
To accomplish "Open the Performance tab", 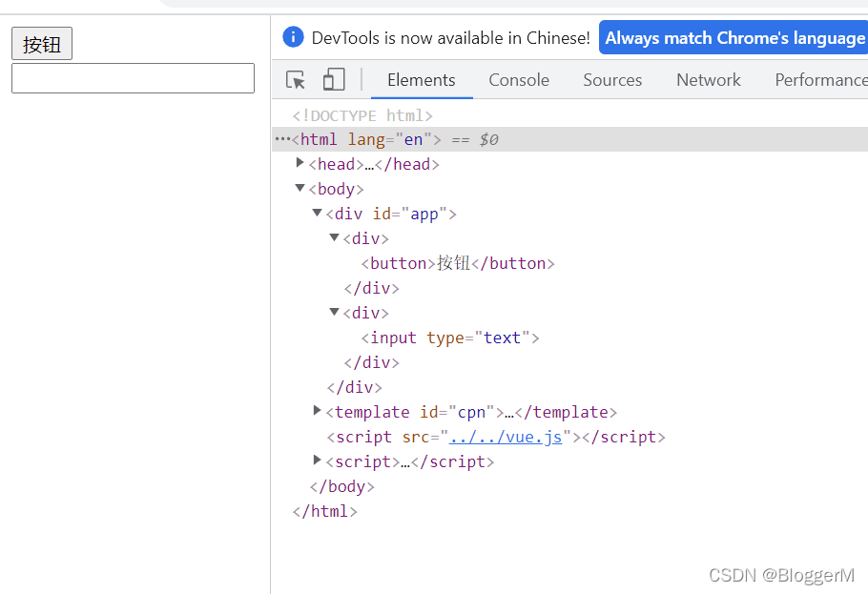I will 821,80.
